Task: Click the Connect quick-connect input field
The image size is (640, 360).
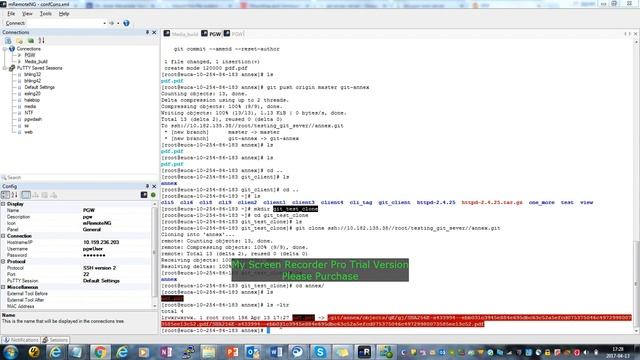Action: 63,23
